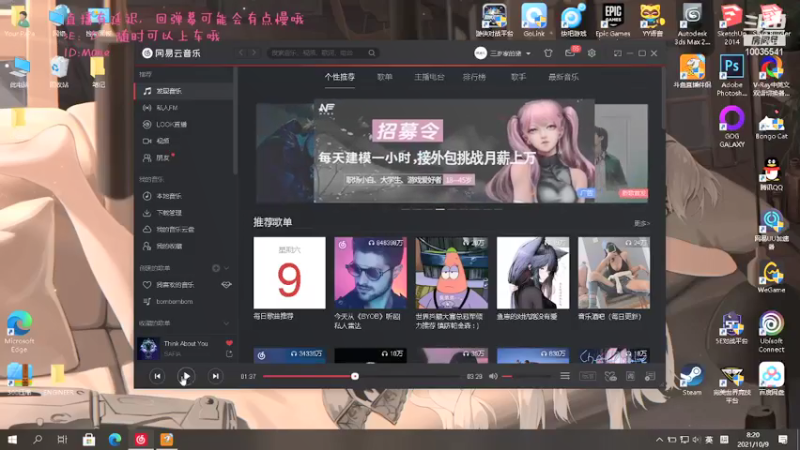Skip to the next track

pos(215,377)
